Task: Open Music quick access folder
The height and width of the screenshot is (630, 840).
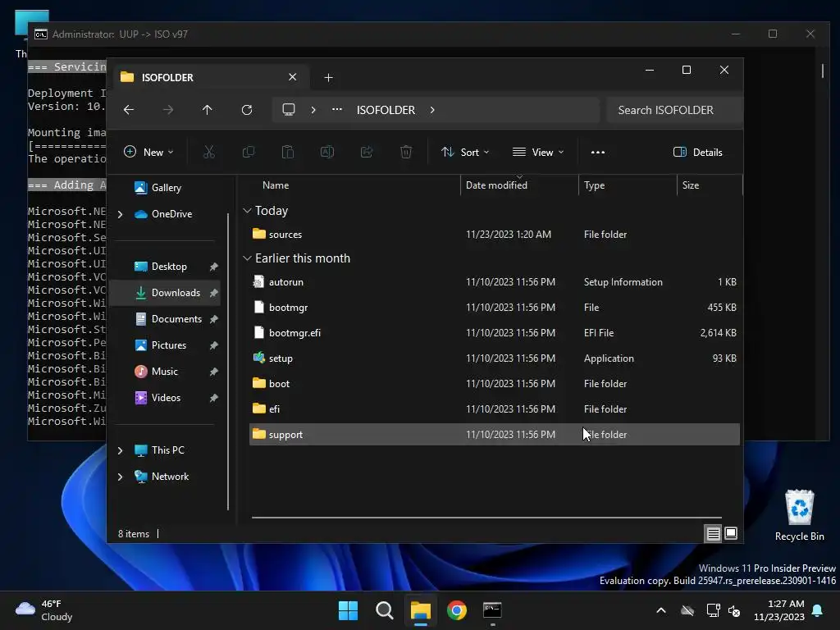Action: click(164, 372)
